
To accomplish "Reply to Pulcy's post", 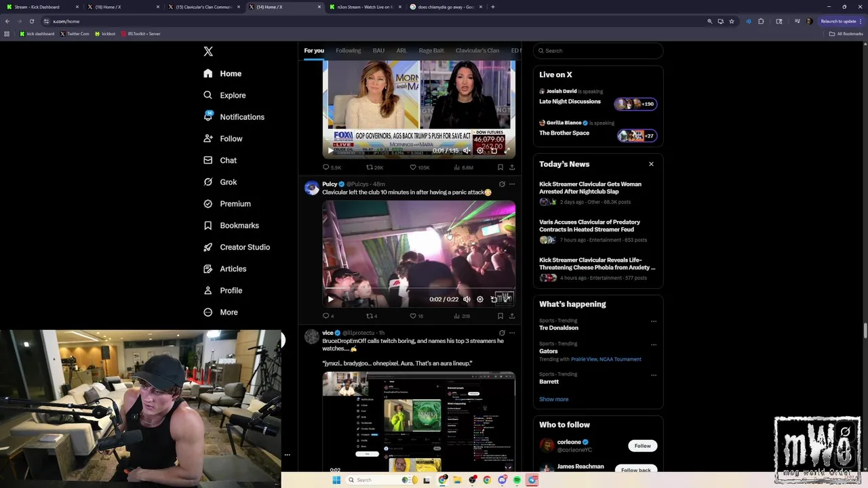I will tap(328, 316).
